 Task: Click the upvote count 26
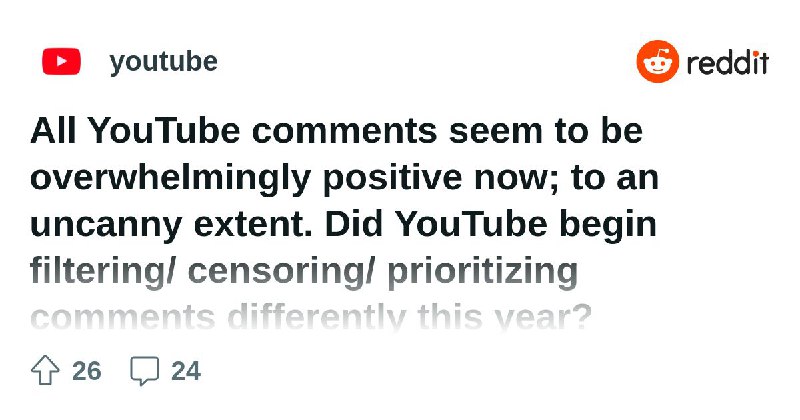tap(87, 371)
